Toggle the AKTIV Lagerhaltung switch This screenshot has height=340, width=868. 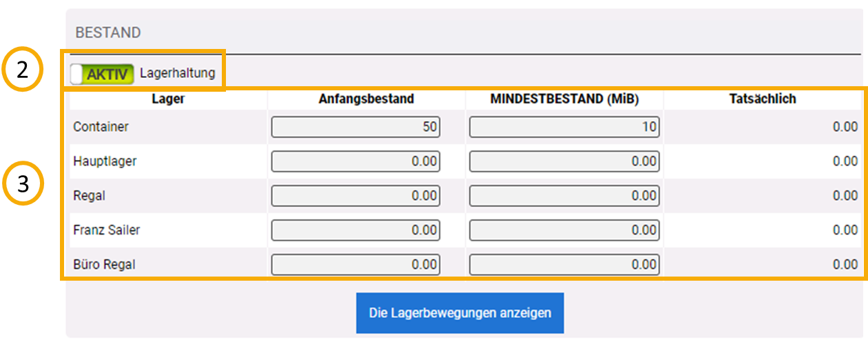click(x=102, y=74)
